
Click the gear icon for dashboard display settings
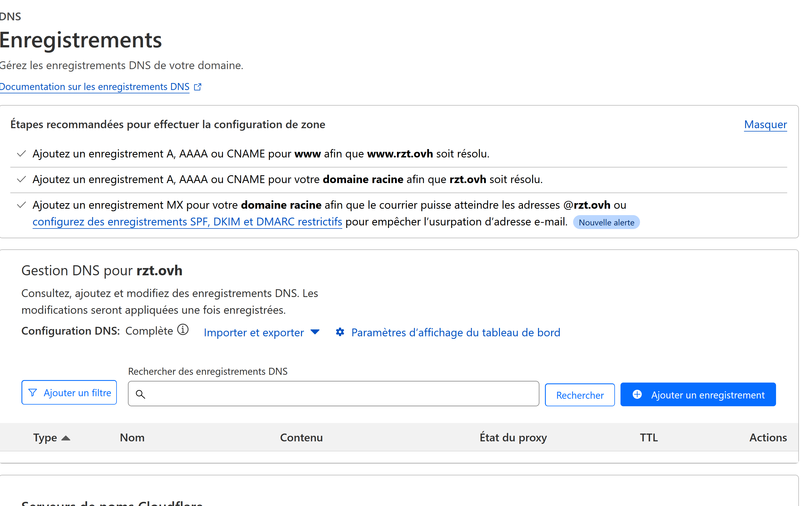(340, 332)
